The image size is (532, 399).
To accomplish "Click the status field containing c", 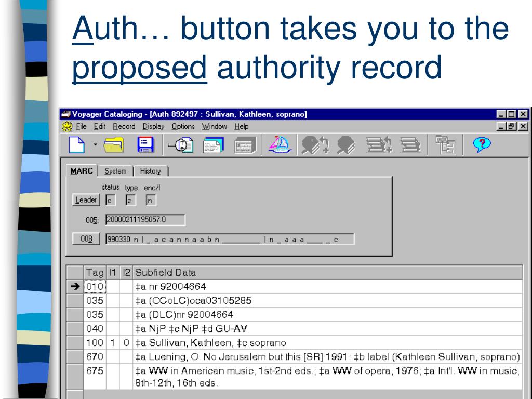I will 110,200.
